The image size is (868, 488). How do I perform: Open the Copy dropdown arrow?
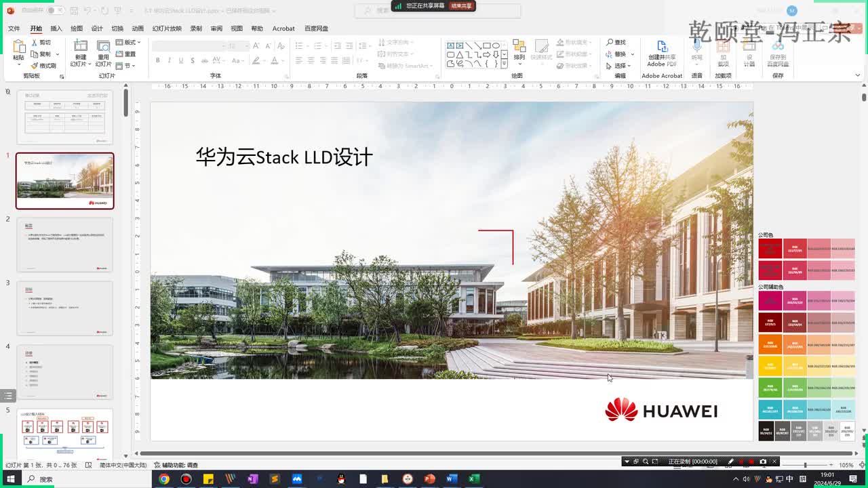(57, 54)
